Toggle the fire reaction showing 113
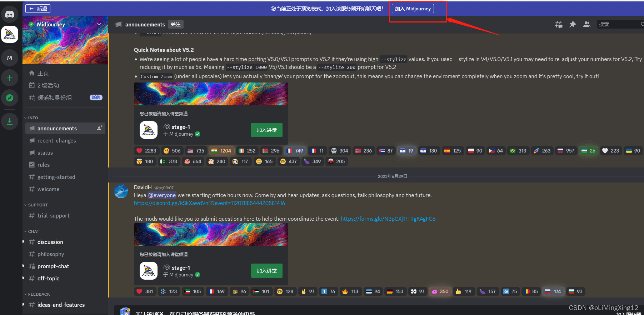This screenshot has width=644, height=315. (x=350, y=291)
